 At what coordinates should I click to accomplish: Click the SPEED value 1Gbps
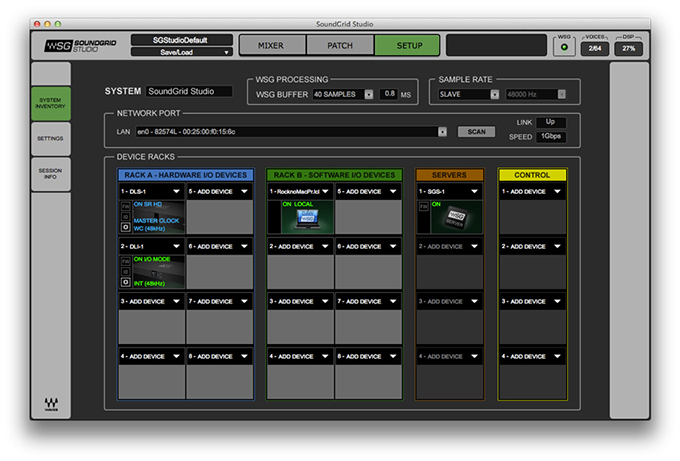tap(550, 136)
